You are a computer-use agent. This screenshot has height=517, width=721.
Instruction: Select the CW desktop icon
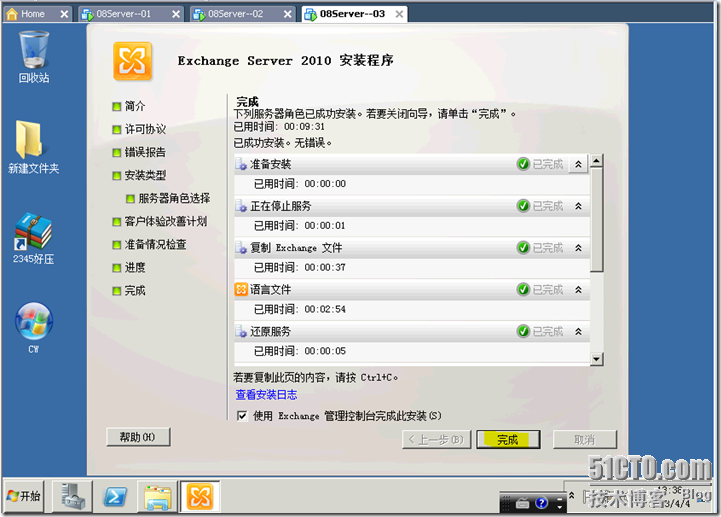[34, 327]
